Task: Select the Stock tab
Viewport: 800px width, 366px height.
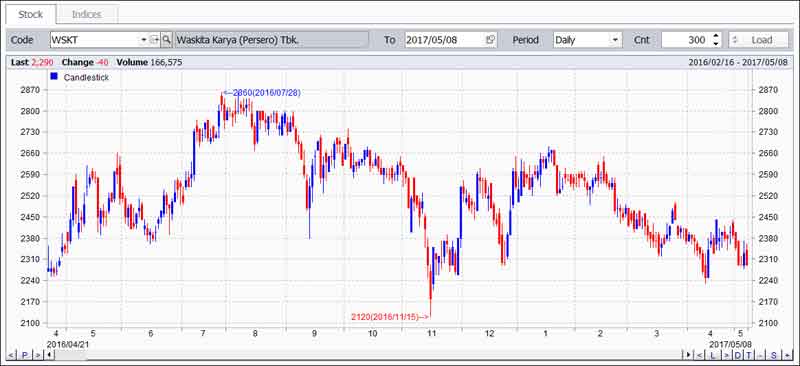Action: (x=31, y=14)
